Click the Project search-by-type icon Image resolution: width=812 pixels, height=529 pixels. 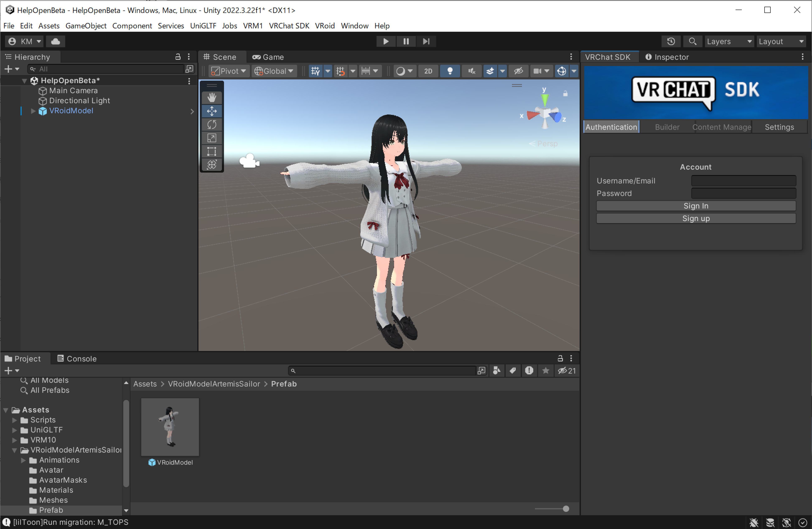click(x=496, y=370)
